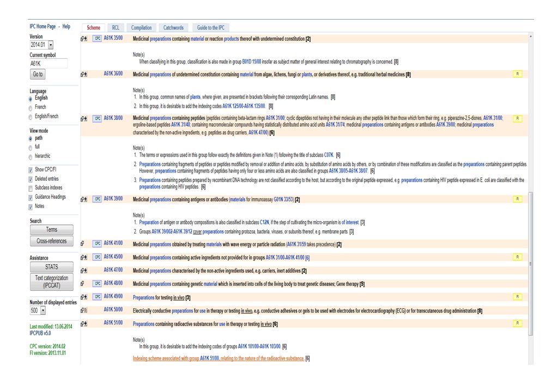The height and width of the screenshot is (392, 545).
Task: Click the STATS button
Action: (x=51, y=267)
